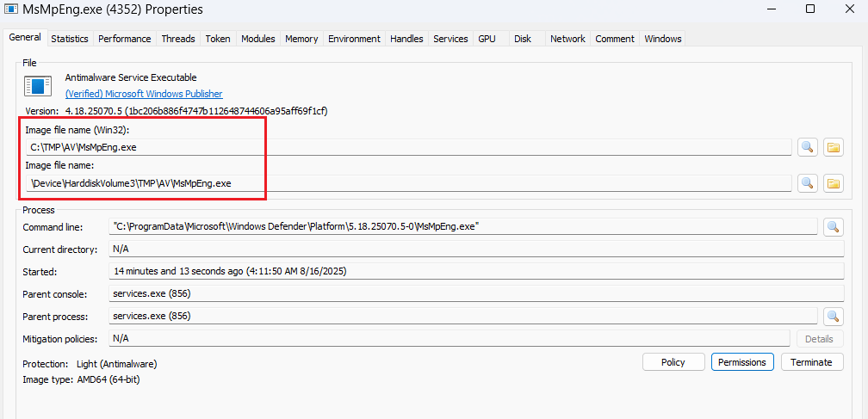This screenshot has width=868, height=419.
Task: Focus the Current directory field
Action: coord(476,249)
